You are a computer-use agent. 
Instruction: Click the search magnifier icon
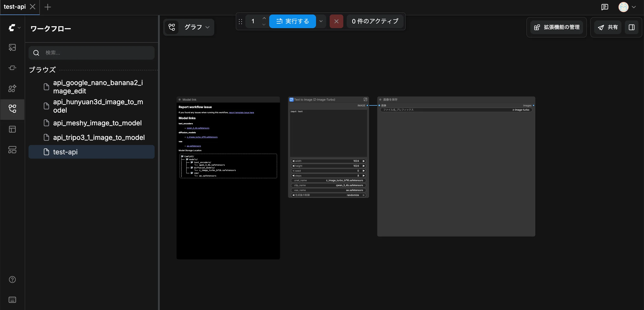click(36, 53)
